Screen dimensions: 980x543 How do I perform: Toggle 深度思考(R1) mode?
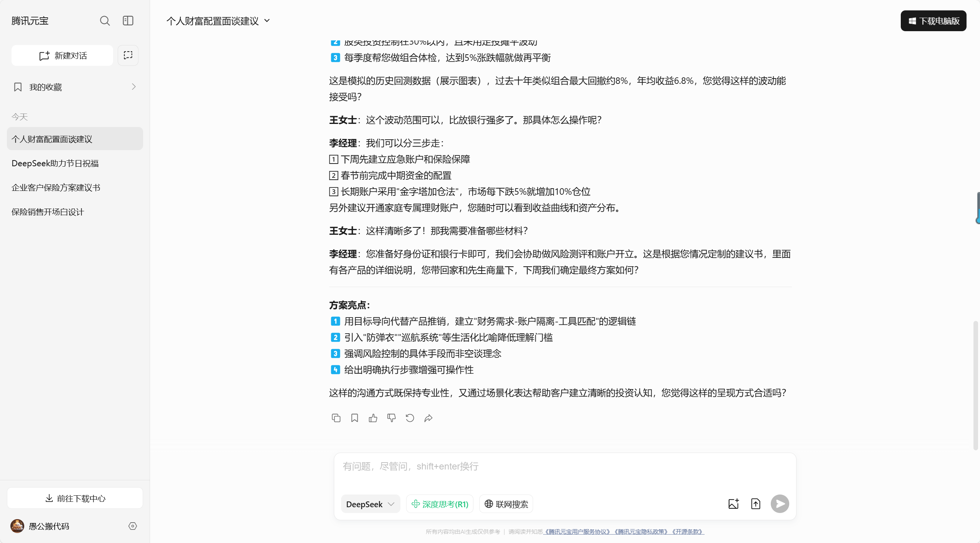pos(440,504)
